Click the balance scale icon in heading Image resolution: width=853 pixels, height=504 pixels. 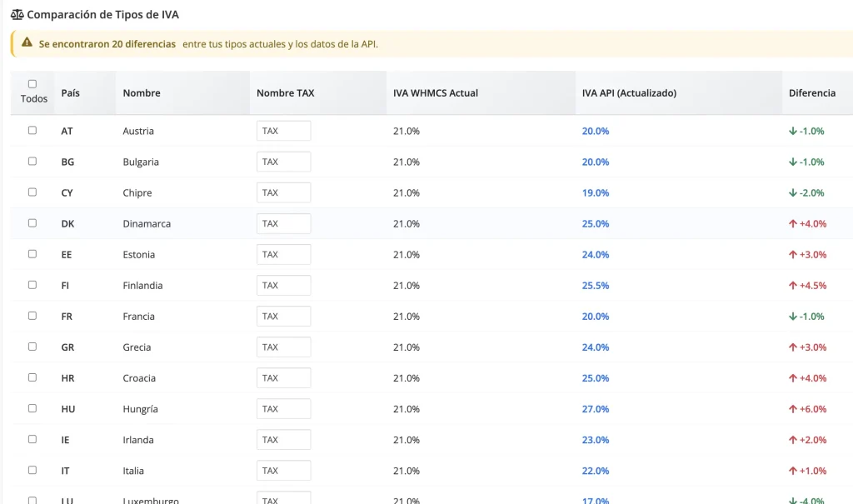tap(17, 15)
